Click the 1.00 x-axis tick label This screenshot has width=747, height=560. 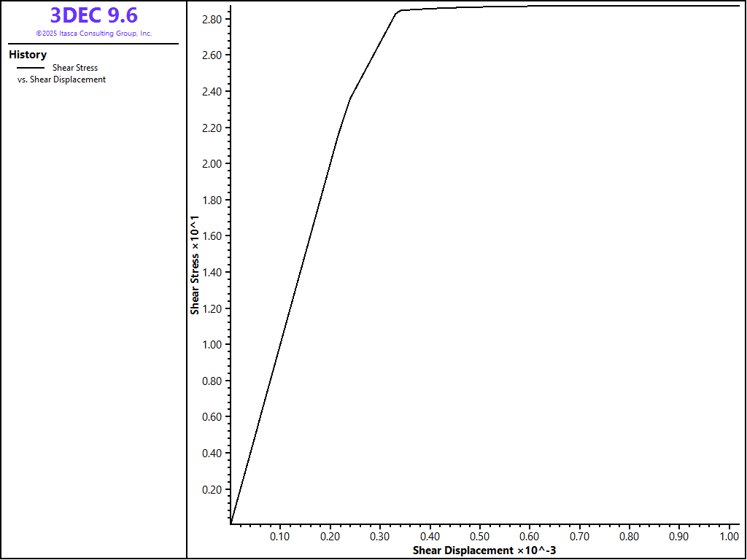(729, 537)
